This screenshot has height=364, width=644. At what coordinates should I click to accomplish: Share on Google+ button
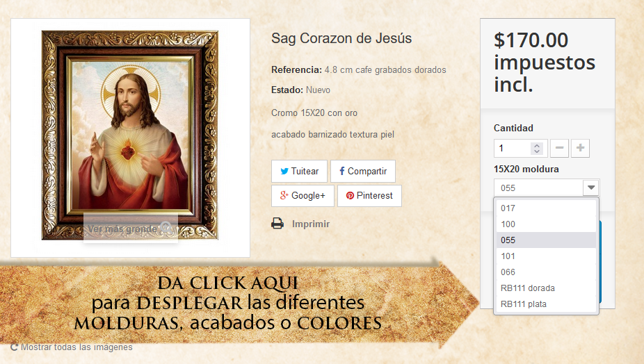pos(303,196)
